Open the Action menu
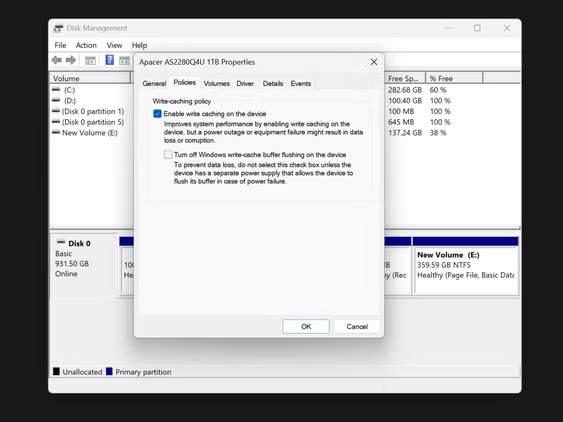This screenshot has height=422, width=563. (x=86, y=45)
